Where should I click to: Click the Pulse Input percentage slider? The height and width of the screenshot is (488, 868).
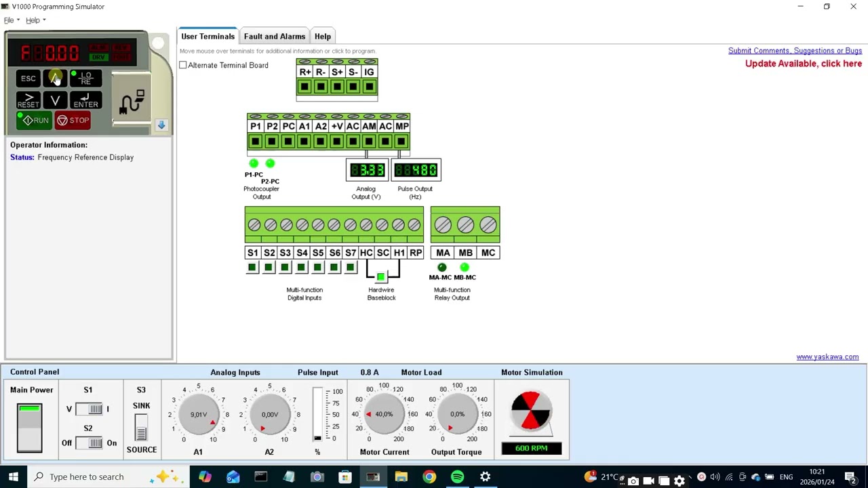[317, 415]
